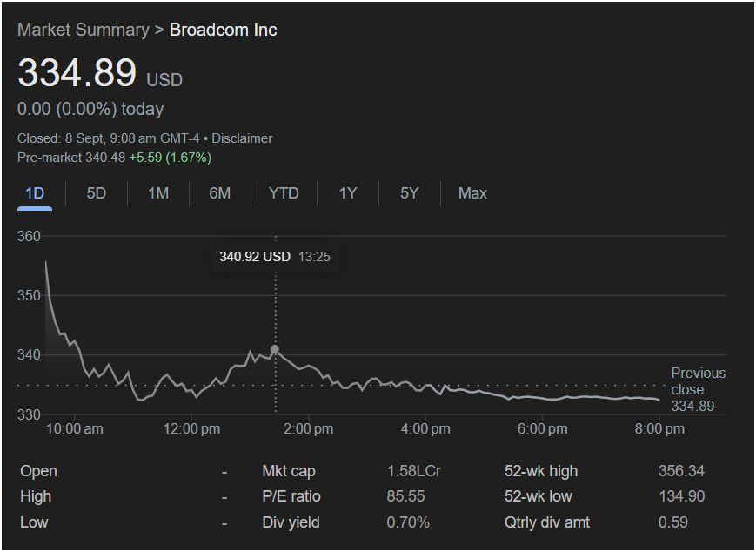Click the Previous close 334.89 label
756x552 pixels.
tap(698, 389)
